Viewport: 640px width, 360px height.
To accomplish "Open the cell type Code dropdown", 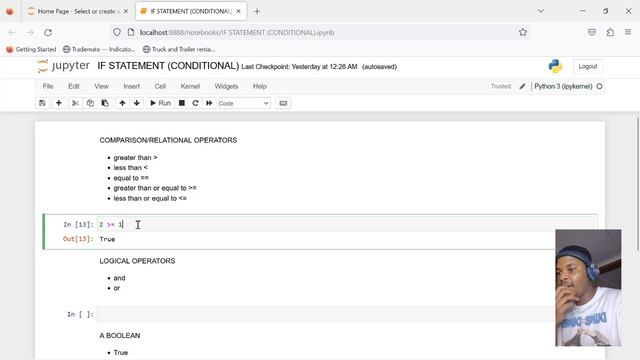I will coord(244,104).
